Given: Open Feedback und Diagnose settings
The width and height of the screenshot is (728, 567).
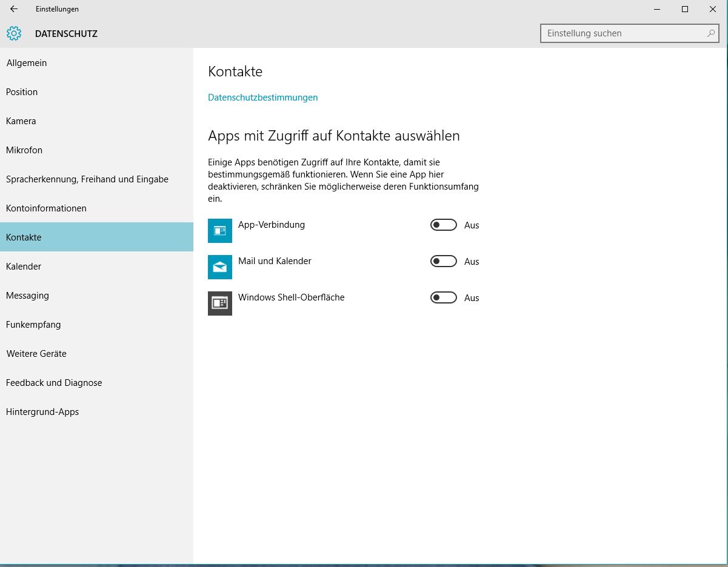Looking at the screenshot, I should (96, 383).
